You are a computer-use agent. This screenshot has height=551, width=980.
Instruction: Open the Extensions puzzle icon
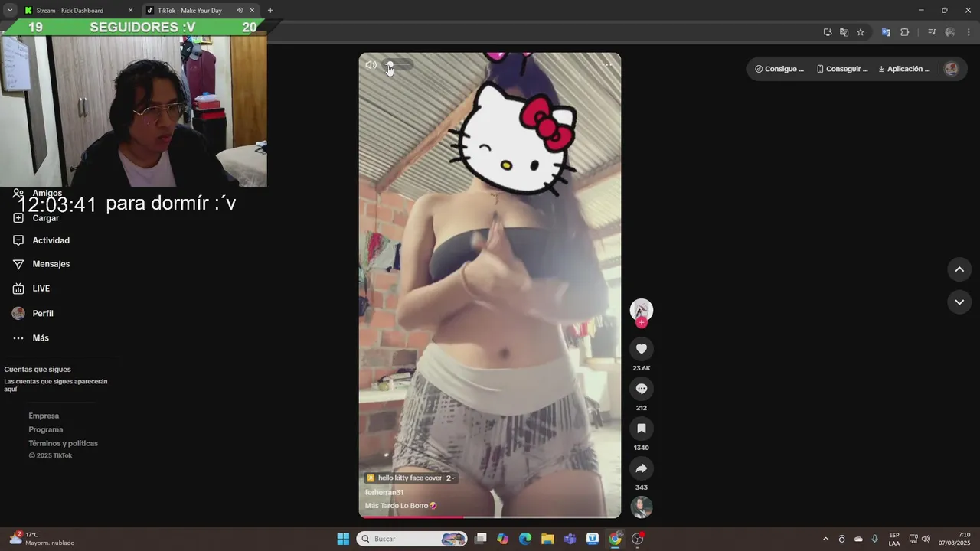click(x=904, y=32)
